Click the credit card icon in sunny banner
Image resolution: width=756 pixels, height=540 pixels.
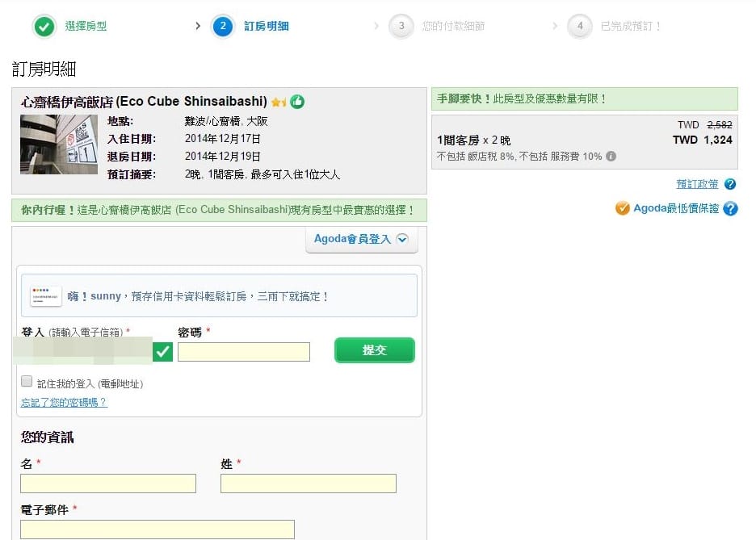pyautogui.click(x=46, y=295)
